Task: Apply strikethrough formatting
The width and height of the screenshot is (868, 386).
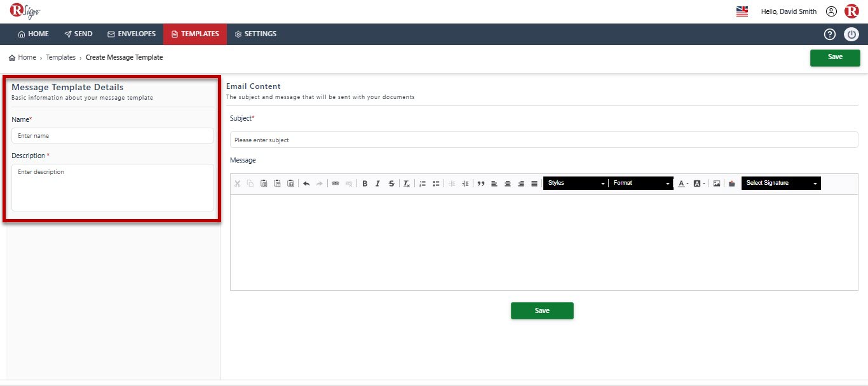Action: 391,183
